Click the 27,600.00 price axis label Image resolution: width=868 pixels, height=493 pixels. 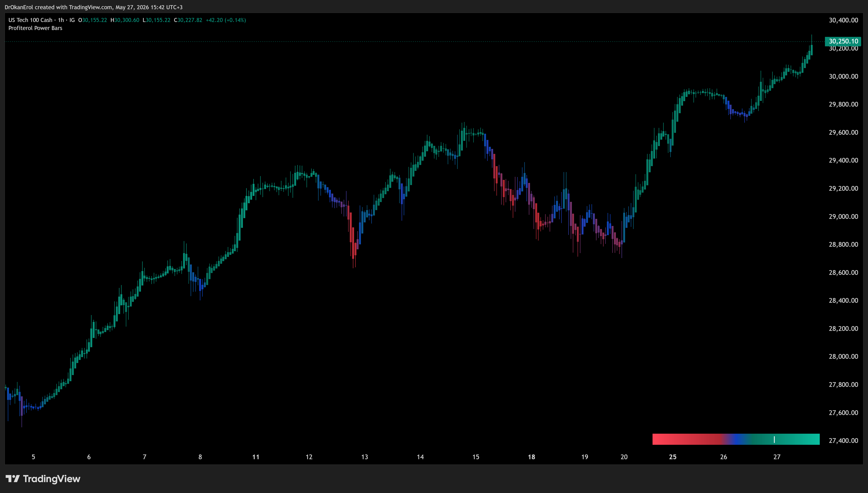click(x=843, y=413)
